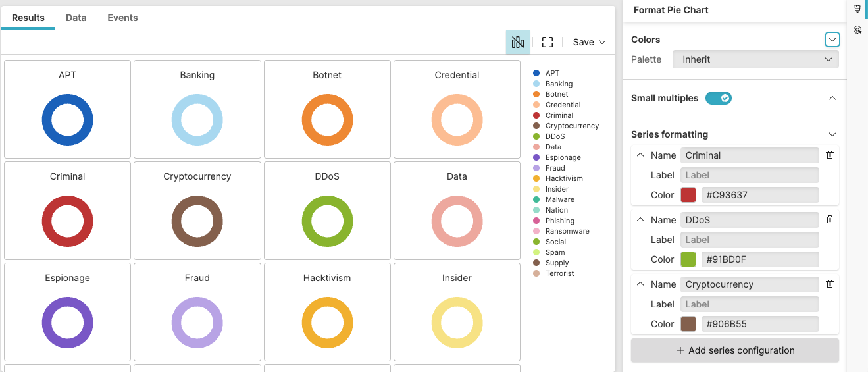The height and width of the screenshot is (372, 868).
Task: Click the Botnet donut chart
Action: click(x=327, y=120)
